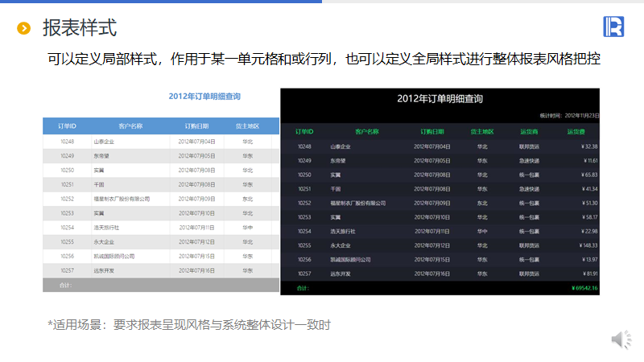Click 客户名称 header in the light table
Screen dimensions: 644x362
130,126
